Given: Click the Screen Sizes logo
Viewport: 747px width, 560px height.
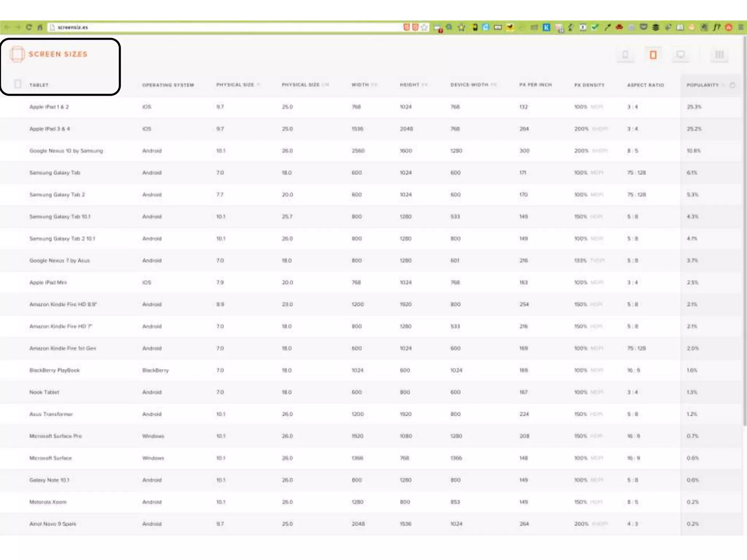Looking at the screenshot, I should [x=49, y=54].
